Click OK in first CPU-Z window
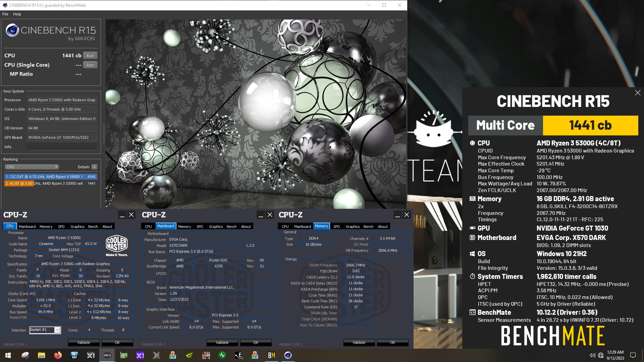 tap(117, 343)
